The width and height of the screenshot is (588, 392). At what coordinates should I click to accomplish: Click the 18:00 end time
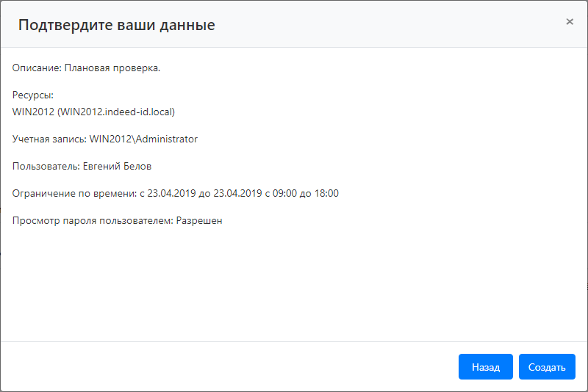326,193
